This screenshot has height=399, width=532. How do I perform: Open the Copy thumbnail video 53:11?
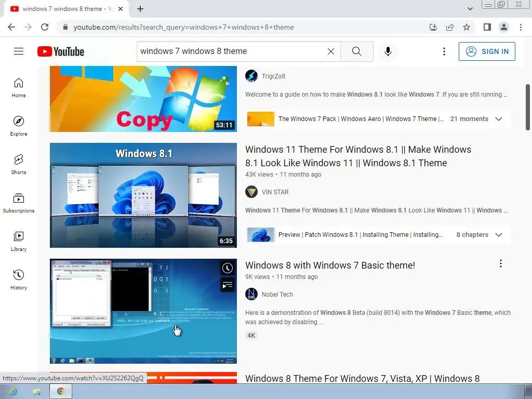tap(143, 99)
